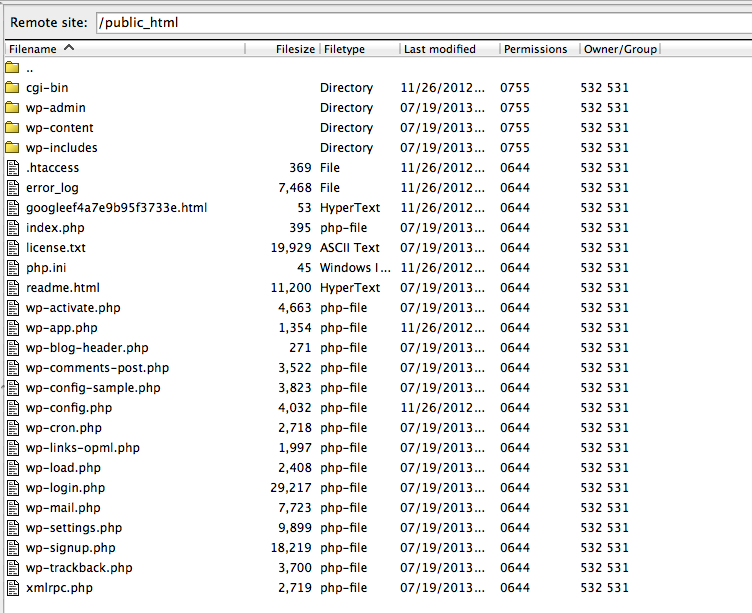Select the wp-load.php filename
752x613 pixels.
click(63, 468)
